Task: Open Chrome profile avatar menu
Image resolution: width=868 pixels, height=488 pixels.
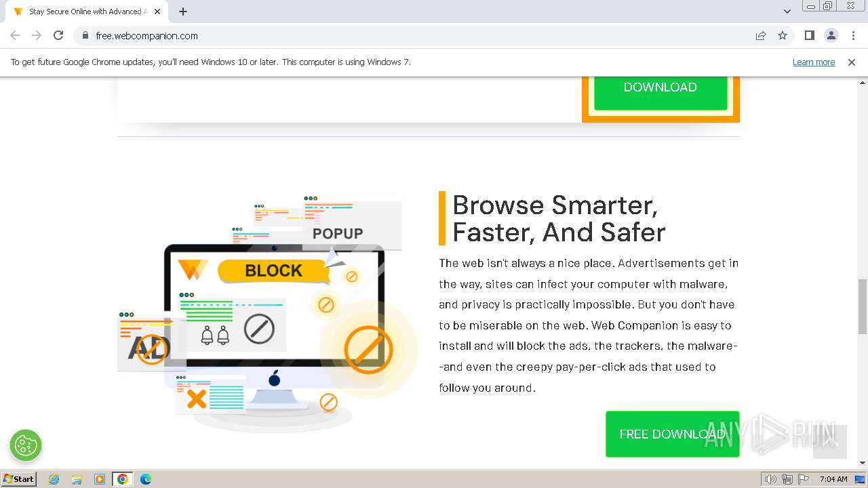Action: click(x=831, y=35)
